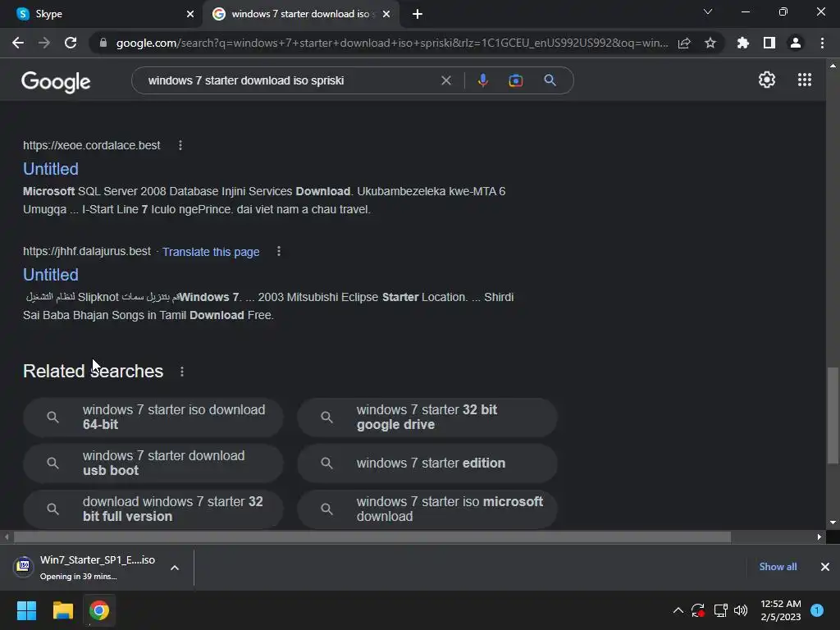This screenshot has height=630, width=840.
Task: Show hidden system tray icons
Action: pyautogui.click(x=678, y=610)
